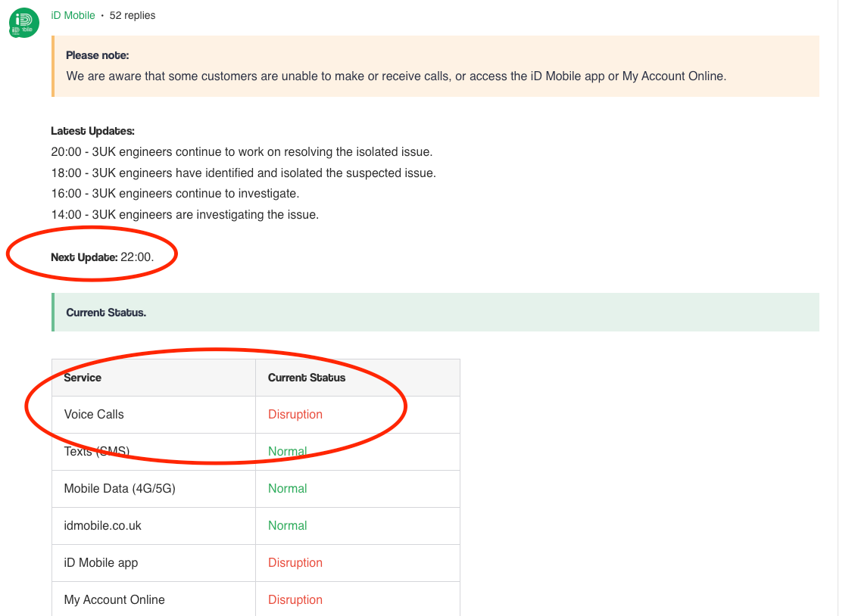Viewport: 855px width, 616px height.
Task: Click the 'Next Update: 22:00' text
Action: [x=102, y=257]
